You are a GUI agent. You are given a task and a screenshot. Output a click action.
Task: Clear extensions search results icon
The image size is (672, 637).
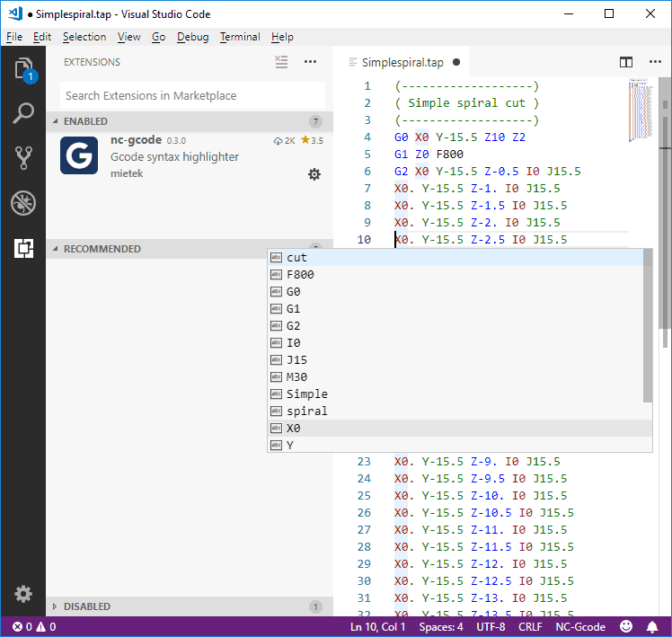point(281,62)
